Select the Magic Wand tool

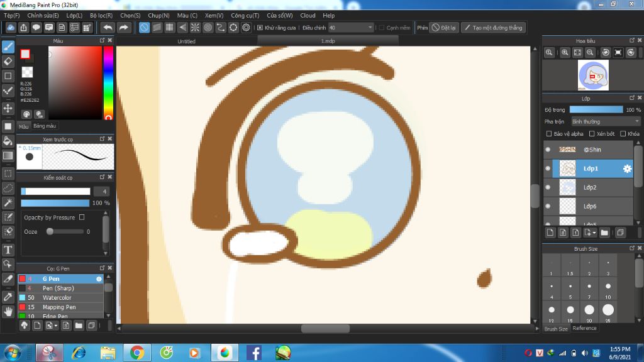click(x=8, y=203)
